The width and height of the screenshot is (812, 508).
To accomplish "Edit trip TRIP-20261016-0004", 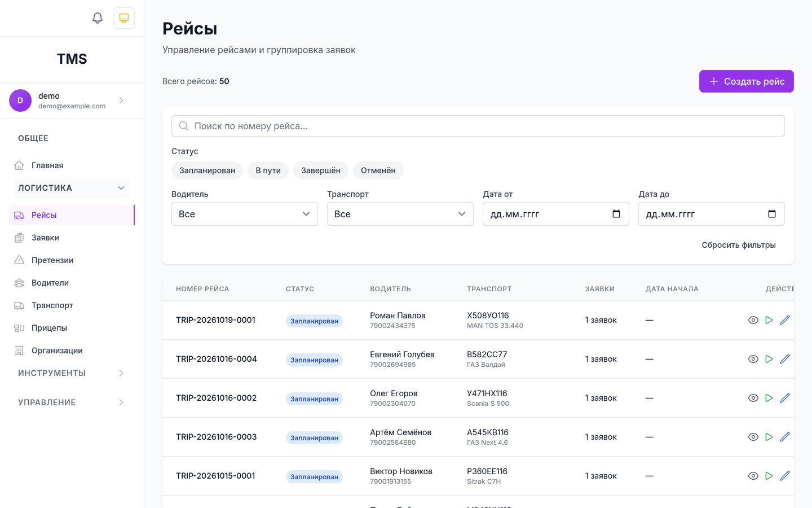I will coord(785,359).
